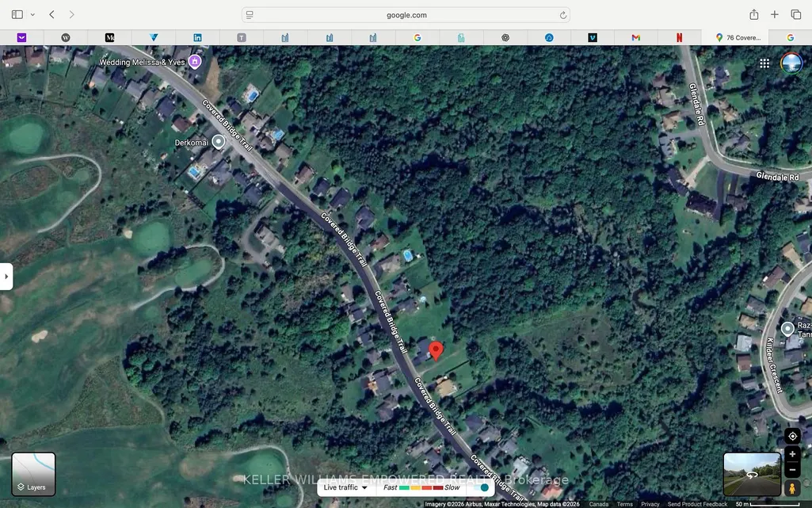Image resolution: width=812 pixels, height=508 pixels.
Task: Click the dark red Slow traffic color
Action: (437, 487)
